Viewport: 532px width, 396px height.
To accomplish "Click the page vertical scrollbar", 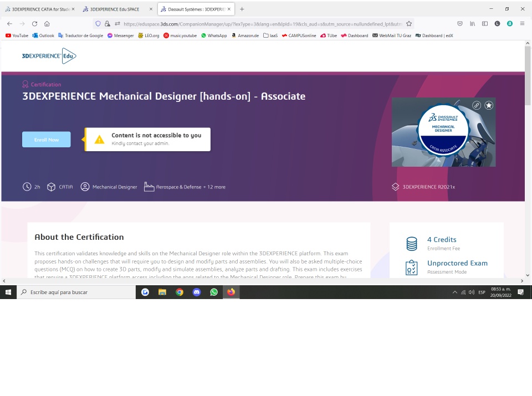I will point(527,76).
